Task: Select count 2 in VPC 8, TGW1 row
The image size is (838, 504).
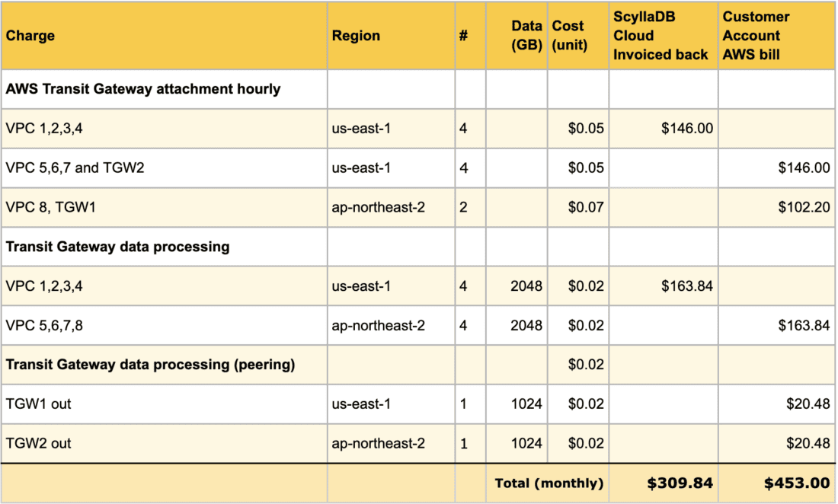Action: pyautogui.click(x=470, y=207)
